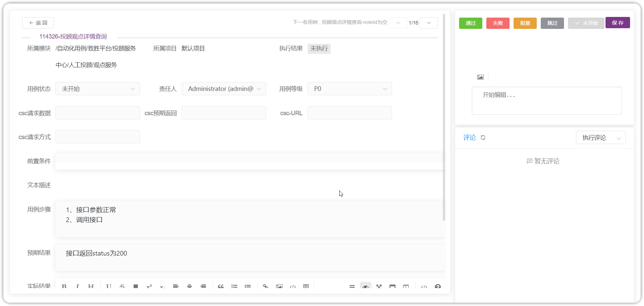Click the align right icon
644x306 pixels.
(203, 286)
